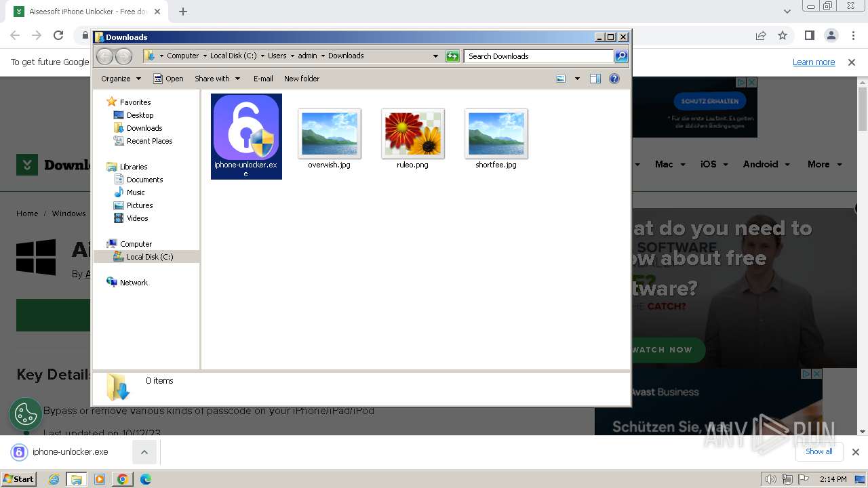Click the Explorer Forward arrow button
868x488 pixels.
(123, 56)
